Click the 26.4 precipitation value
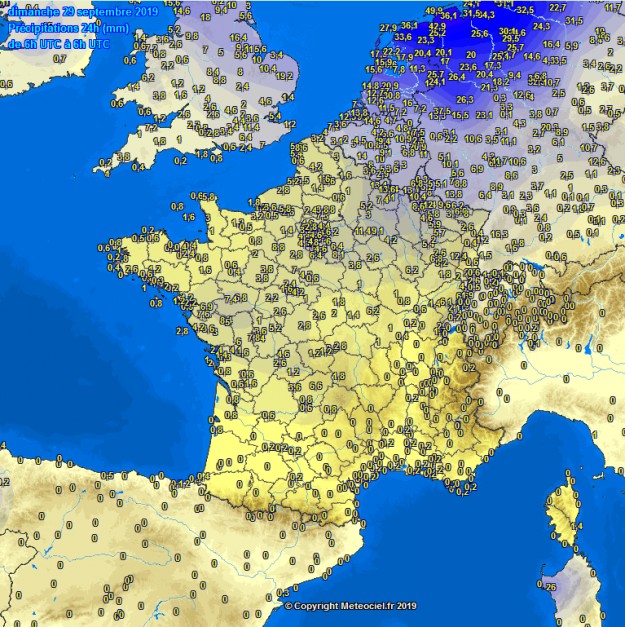Image resolution: width=625 pixels, height=627 pixels. 457,77
